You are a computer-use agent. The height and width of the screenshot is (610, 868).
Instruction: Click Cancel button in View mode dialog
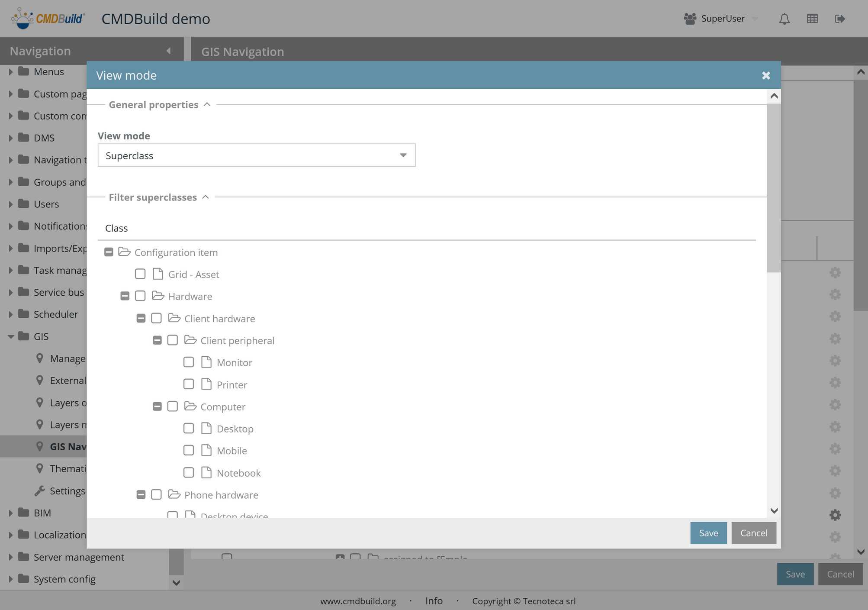point(753,533)
